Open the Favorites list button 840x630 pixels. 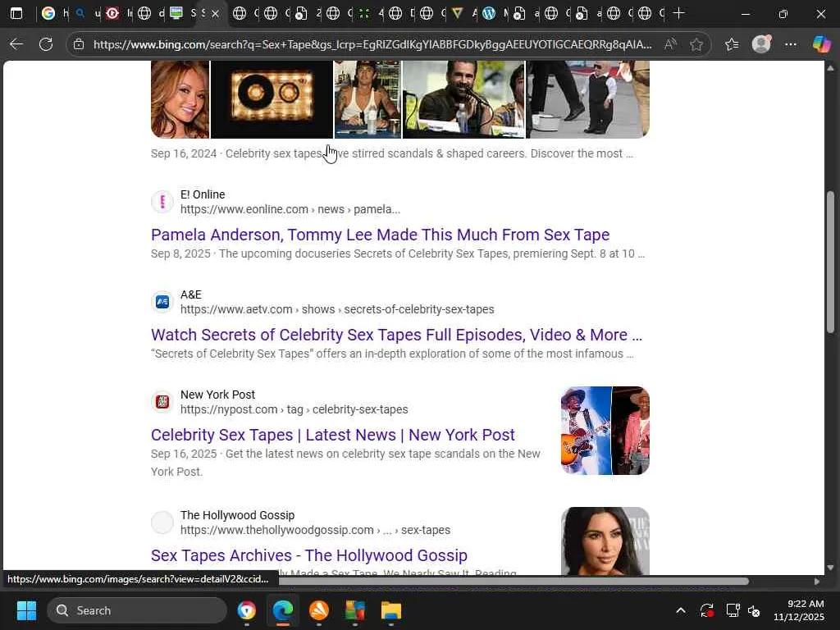click(732, 44)
